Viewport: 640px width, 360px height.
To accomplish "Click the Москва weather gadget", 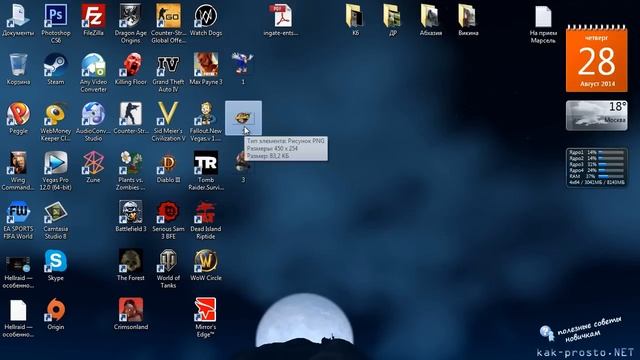I will 597,116.
